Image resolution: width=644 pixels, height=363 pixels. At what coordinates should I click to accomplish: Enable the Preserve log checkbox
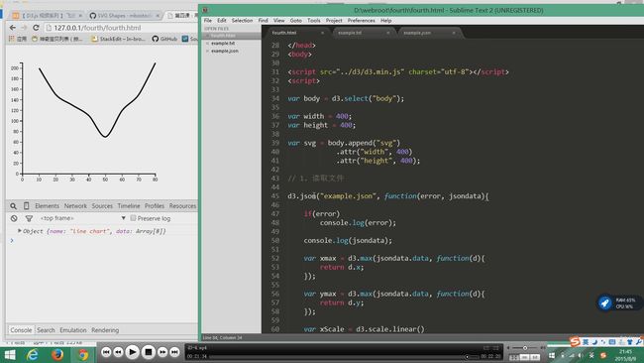[x=133, y=218]
